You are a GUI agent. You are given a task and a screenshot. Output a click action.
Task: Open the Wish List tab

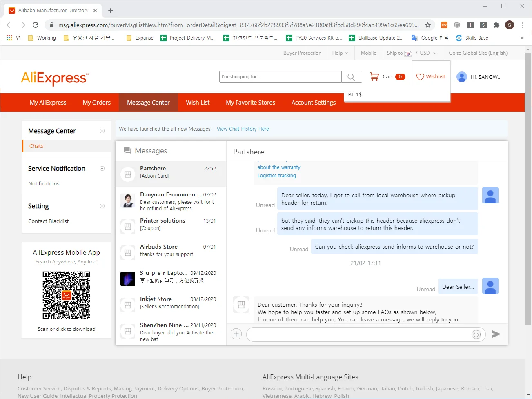(x=198, y=103)
